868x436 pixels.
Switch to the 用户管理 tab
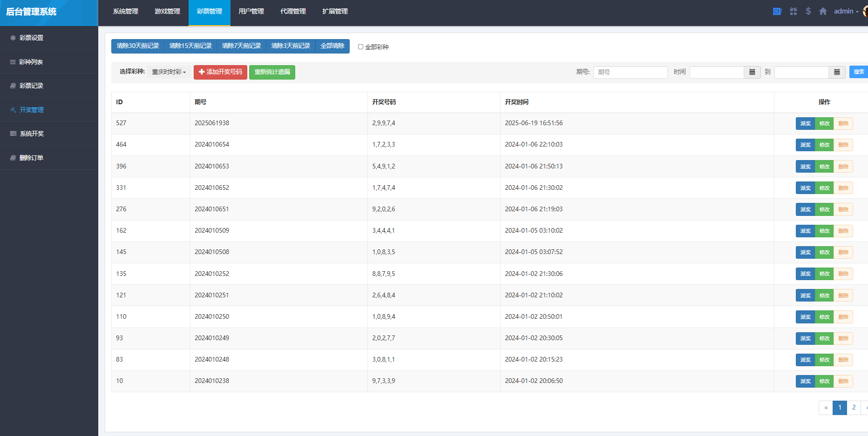click(251, 11)
